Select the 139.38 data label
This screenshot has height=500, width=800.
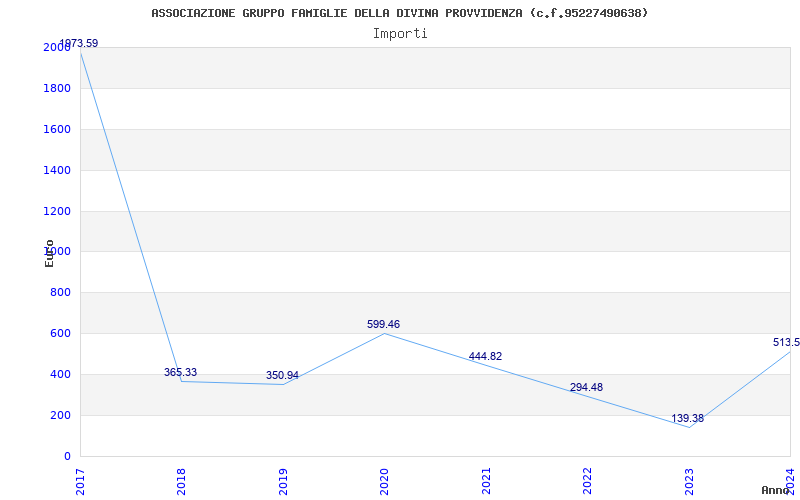tap(687, 419)
